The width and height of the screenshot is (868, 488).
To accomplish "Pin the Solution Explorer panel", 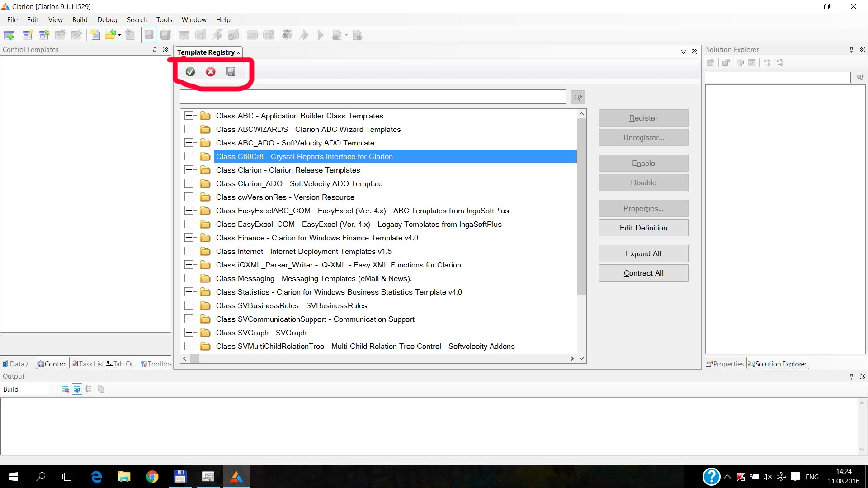I will (x=851, y=50).
